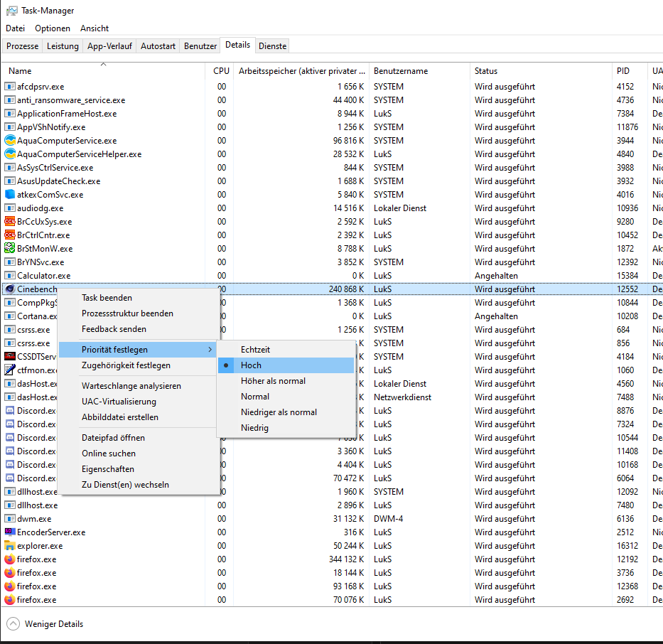Click the audiodg.exe process icon

(10, 208)
